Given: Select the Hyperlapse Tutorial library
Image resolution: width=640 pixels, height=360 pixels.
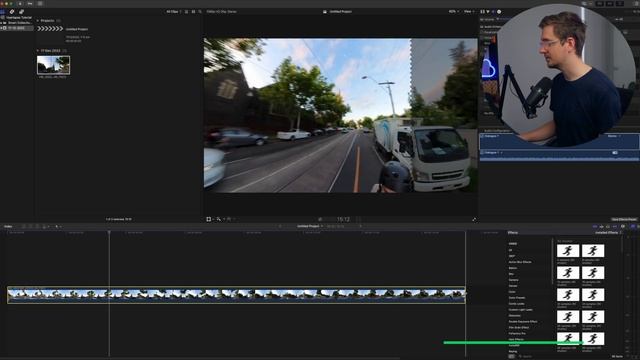Looking at the screenshot, I should 18,18.
